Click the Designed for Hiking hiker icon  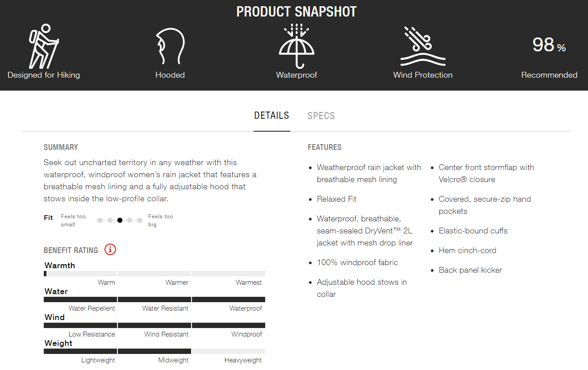(x=44, y=46)
